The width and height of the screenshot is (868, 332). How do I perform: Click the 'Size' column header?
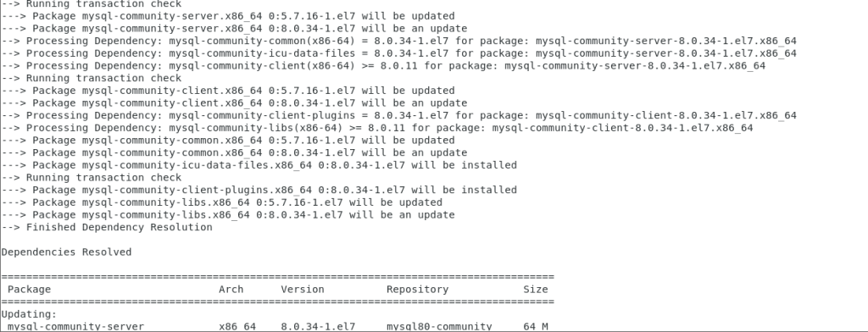pyautogui.click(x=536, y=290)
